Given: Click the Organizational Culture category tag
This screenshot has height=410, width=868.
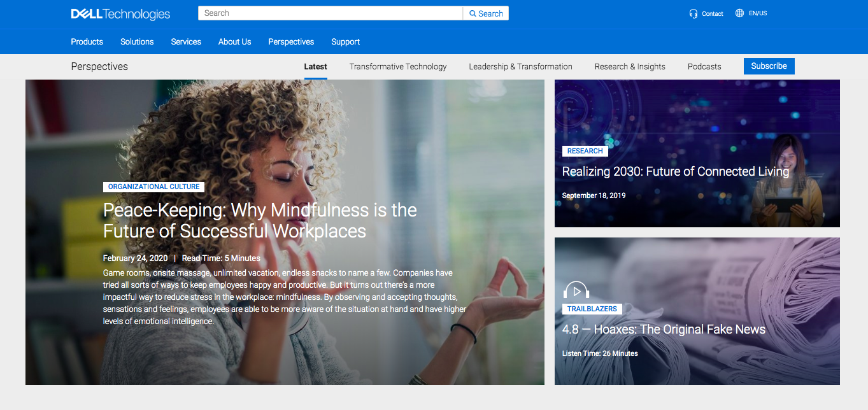Looking at the screenshot, I should tap(153, 187).
